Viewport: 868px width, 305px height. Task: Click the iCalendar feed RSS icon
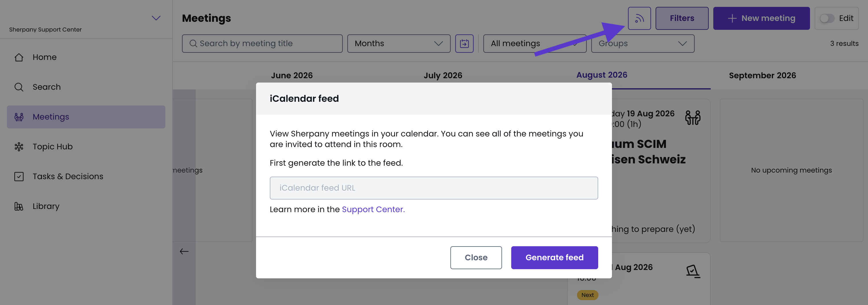[639, 18]
